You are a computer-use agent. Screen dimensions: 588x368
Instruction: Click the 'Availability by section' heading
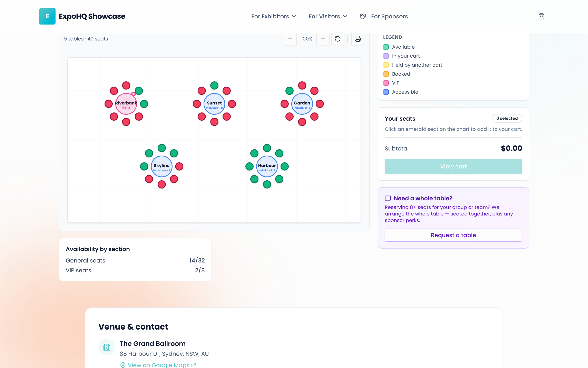(x=98, y=249)
